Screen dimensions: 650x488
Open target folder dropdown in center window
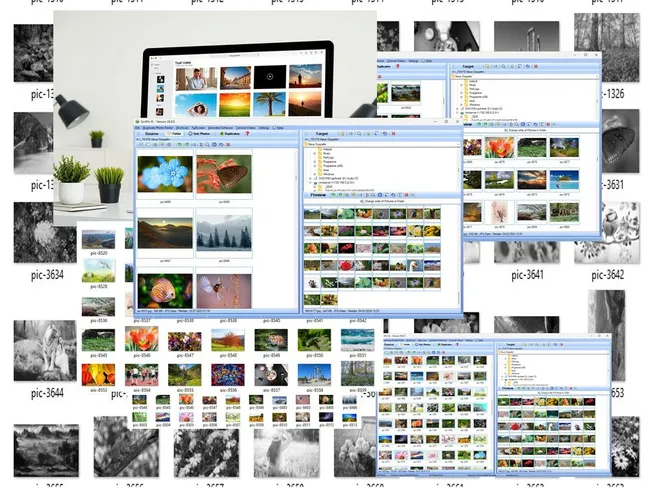[x=458, y=144]
